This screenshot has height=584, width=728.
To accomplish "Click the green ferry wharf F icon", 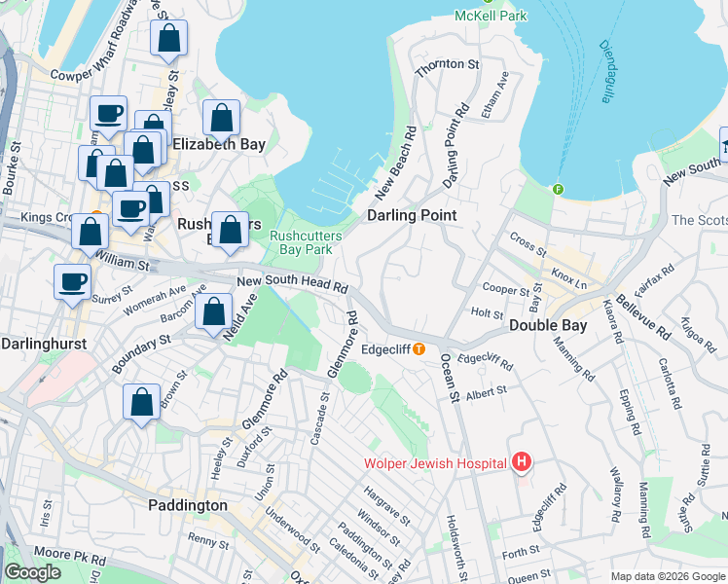I will click(558, 189).
